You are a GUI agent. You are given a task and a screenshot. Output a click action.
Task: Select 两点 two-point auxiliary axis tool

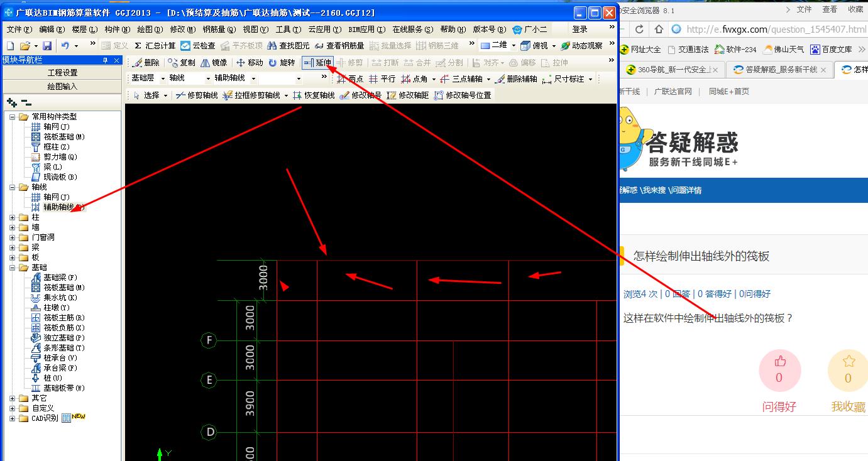pos(350,79)
